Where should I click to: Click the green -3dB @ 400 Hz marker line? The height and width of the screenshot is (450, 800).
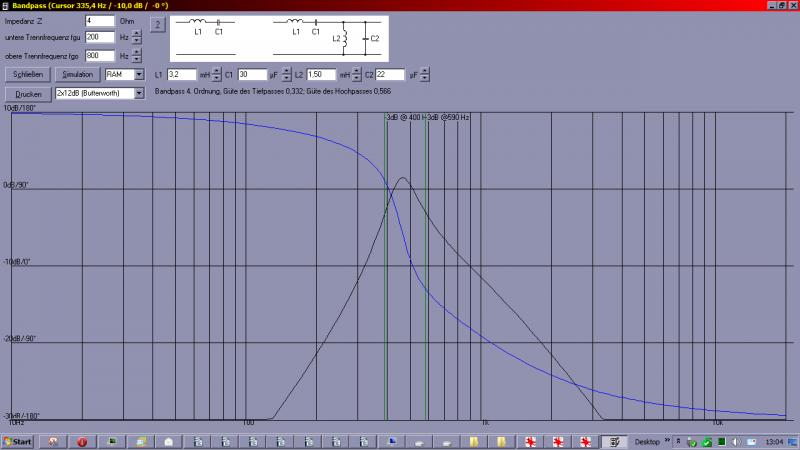pos(385,270)
